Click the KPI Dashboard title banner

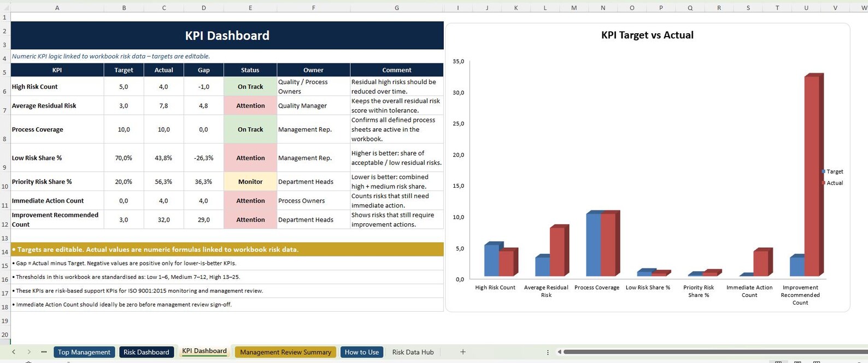pos(227,35)
